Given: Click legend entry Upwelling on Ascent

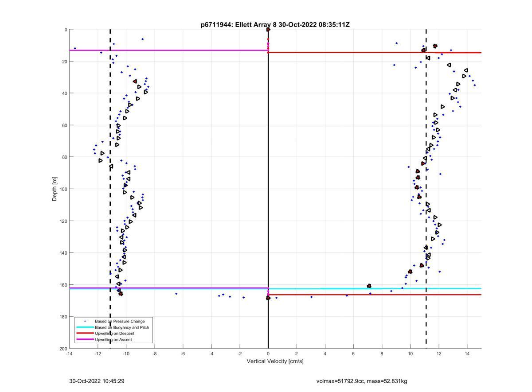Looking at the screenshot, I should (113, 340).
